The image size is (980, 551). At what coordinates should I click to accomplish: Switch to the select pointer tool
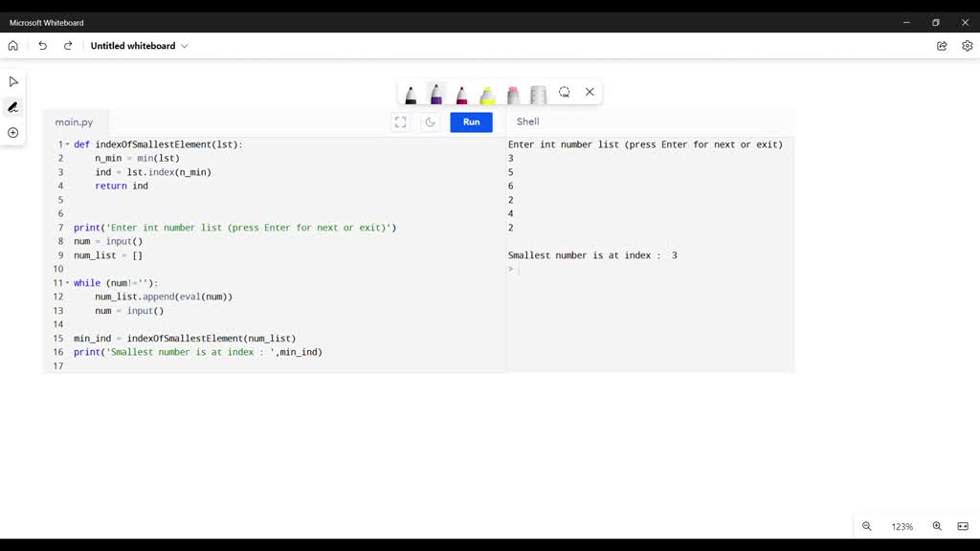coord(13,82)
